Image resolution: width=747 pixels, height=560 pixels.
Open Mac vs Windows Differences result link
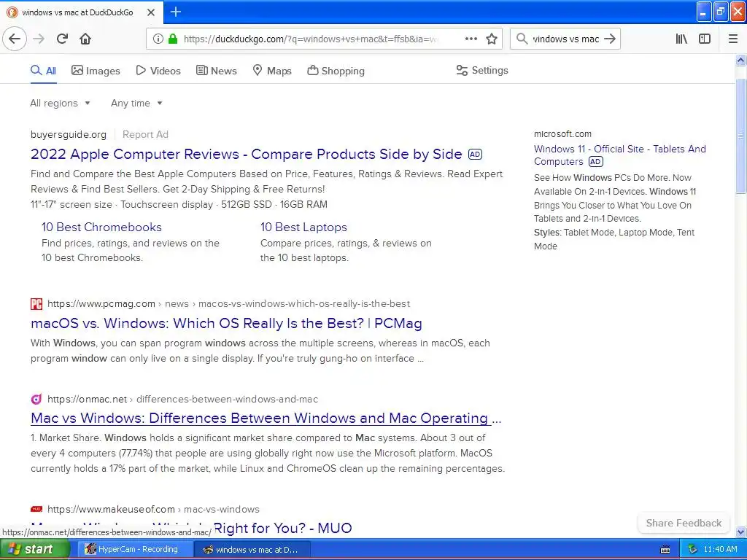coord(266,418)
